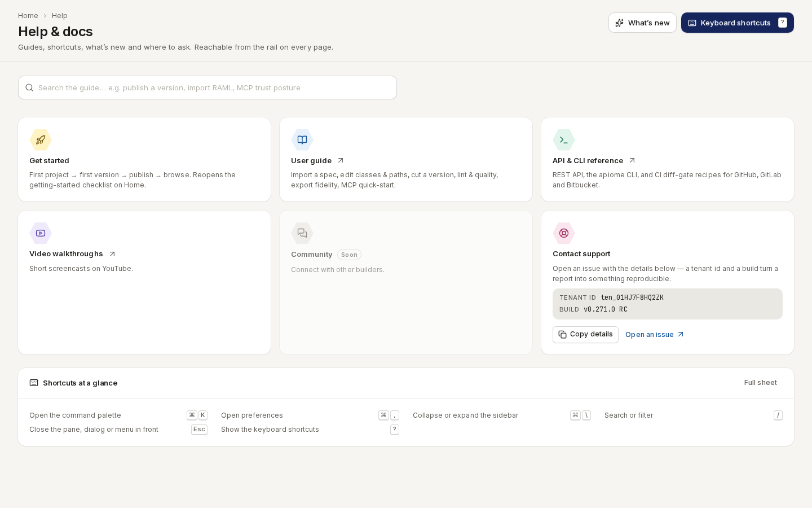Click the external arrow beside Video walkthroughs
812x508 pixels.
click(x=112, y=254)
